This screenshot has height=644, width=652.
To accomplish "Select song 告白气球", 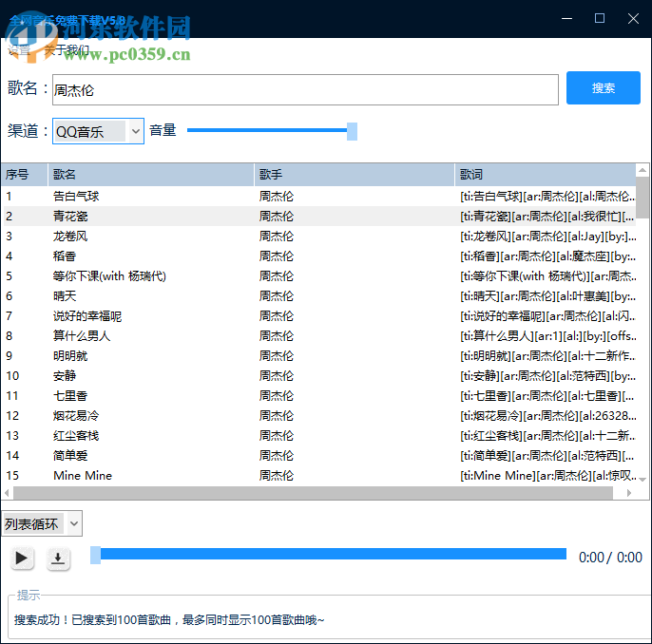I will [76, 196].
